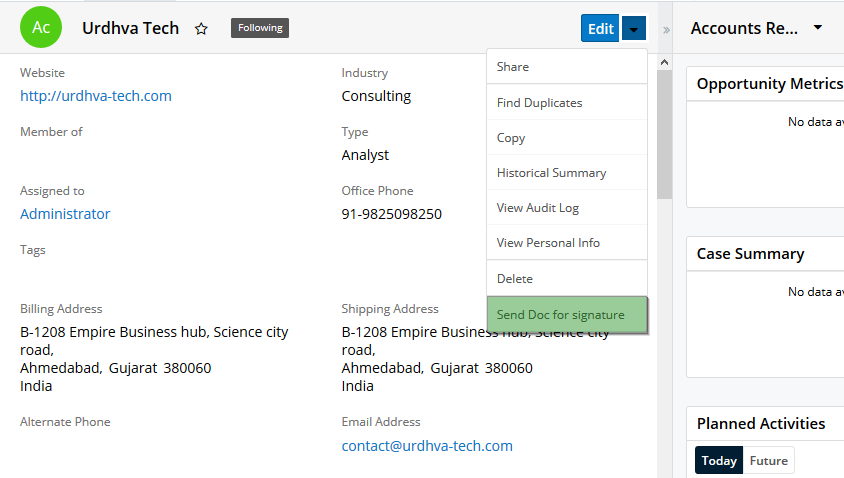844x478 pixels.
Task: Click the Alternate Phone field label
Action: point(65,421)
